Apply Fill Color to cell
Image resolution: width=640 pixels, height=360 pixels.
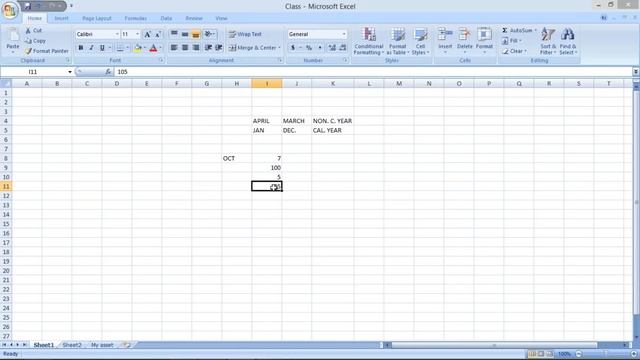[x=138, y=48]
